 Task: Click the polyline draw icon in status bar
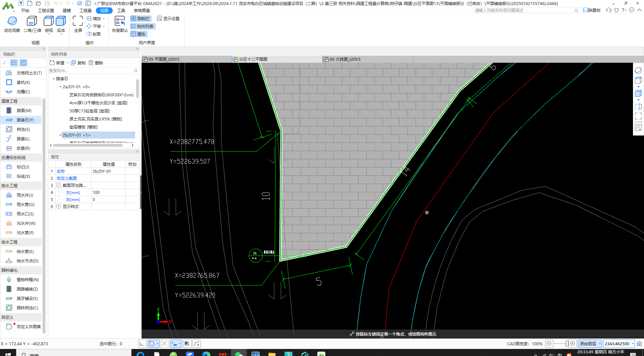(197, 344)
